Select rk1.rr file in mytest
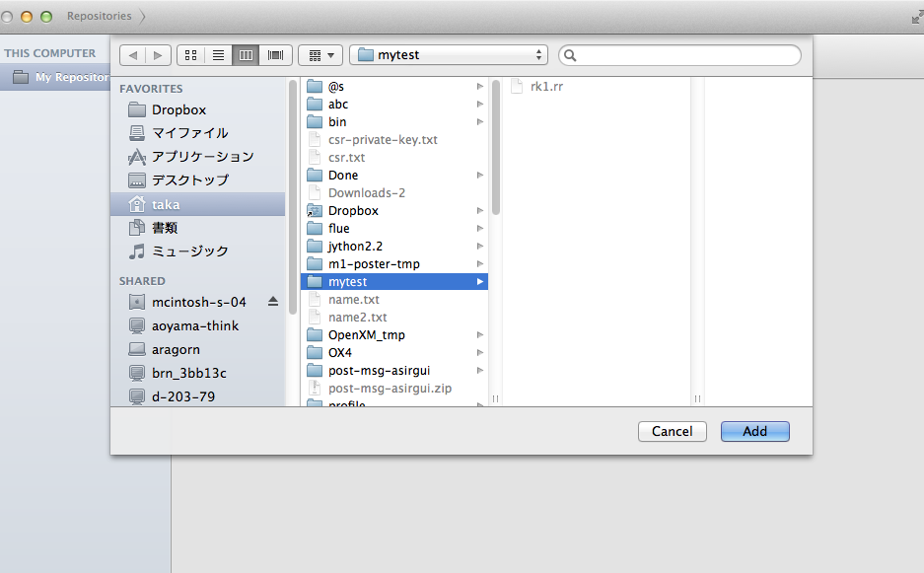Image resolution: width=924 pixels, height=573 pixels. pos(597,87)
